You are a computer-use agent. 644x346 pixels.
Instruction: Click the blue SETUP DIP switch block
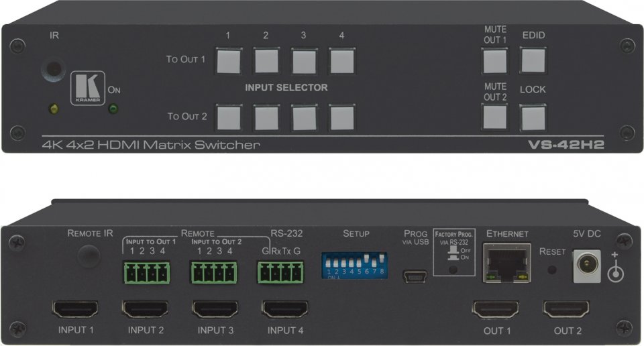[x=356, y=266]
